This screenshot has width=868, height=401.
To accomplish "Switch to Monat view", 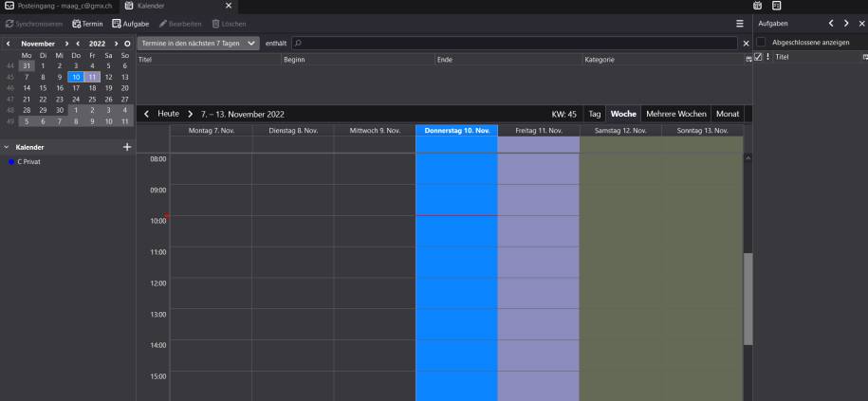I will [x=728, y=114].
